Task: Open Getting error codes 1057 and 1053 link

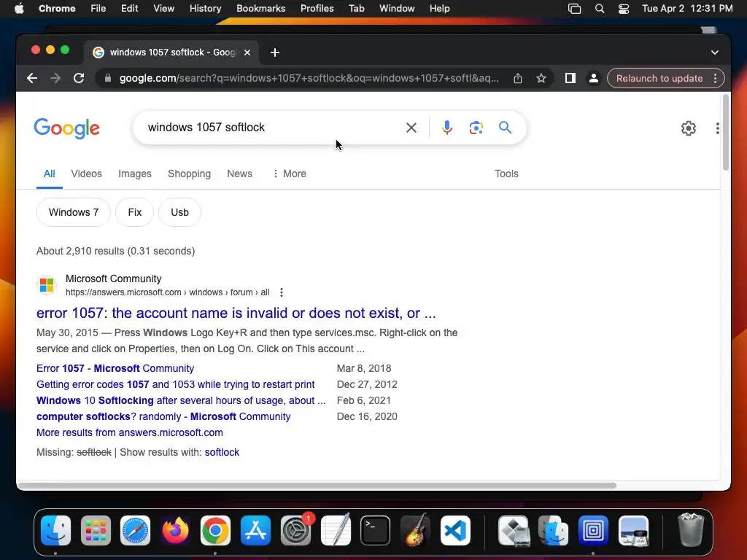Action: [175, 384]
